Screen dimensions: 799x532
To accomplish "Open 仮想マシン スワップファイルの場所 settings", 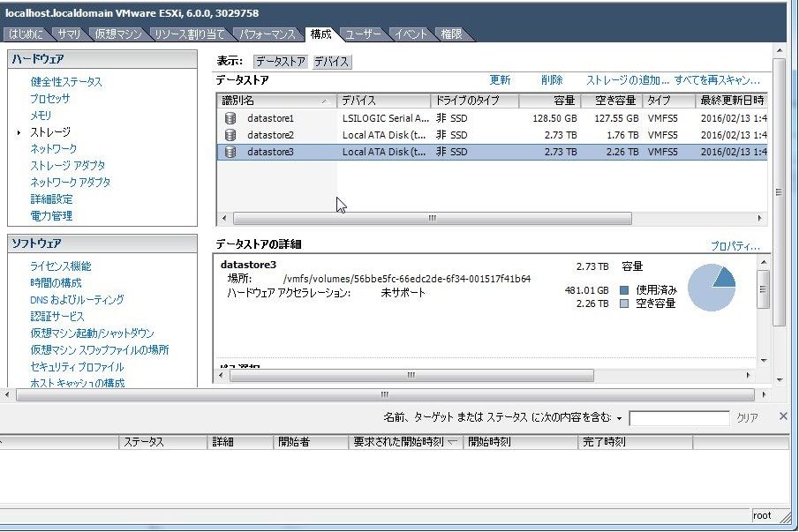I will (100, 350).
